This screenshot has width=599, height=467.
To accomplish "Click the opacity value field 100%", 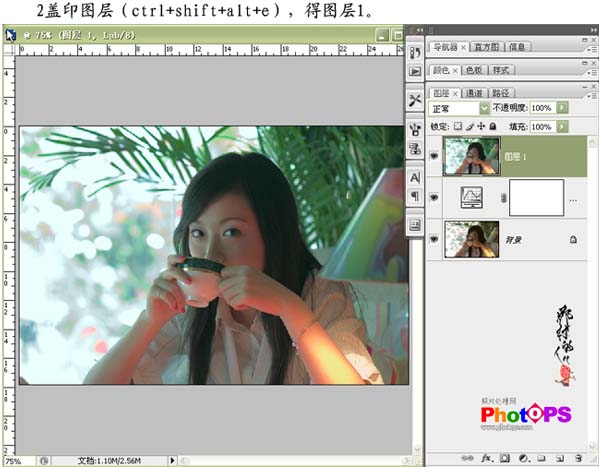I will pos(542,108).
